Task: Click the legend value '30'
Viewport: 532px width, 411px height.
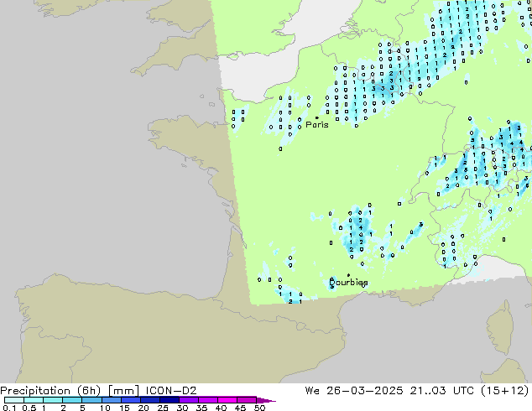Action: coord(182,408)
